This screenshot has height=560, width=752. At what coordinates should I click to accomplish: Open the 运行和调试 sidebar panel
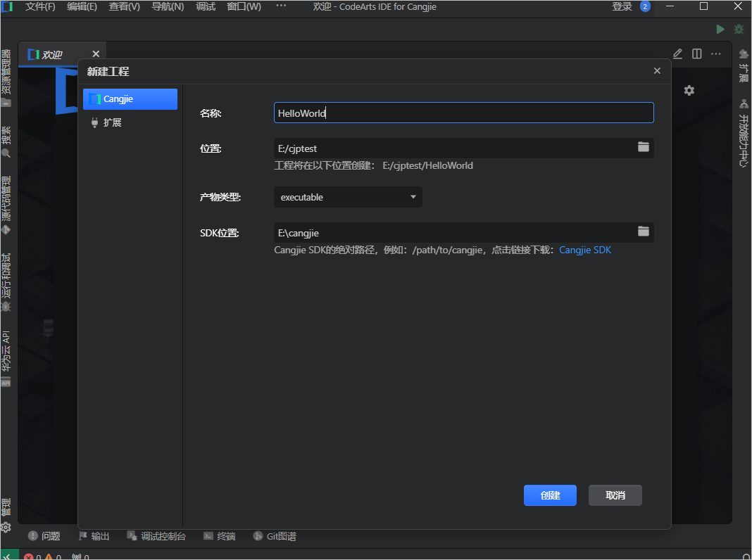(6, 282)
